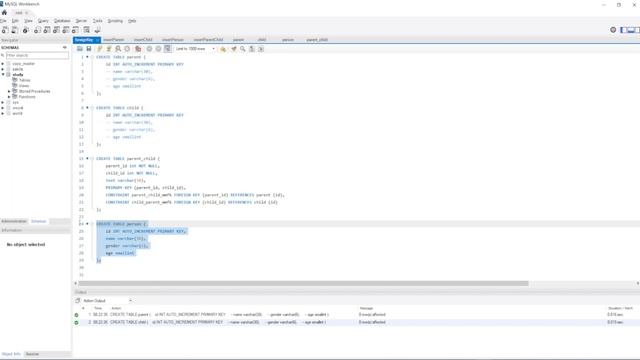
Task: Open the Query menu
Action: (43, 21)
